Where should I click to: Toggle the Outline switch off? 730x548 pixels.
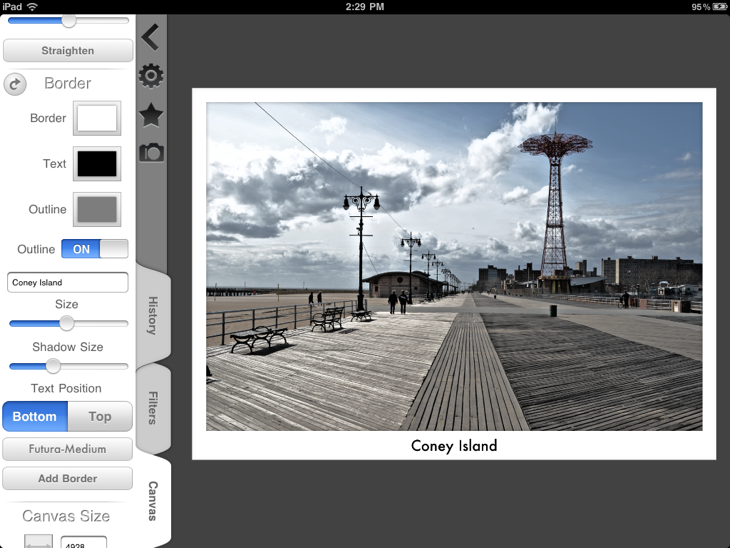(x=95, y=249)
